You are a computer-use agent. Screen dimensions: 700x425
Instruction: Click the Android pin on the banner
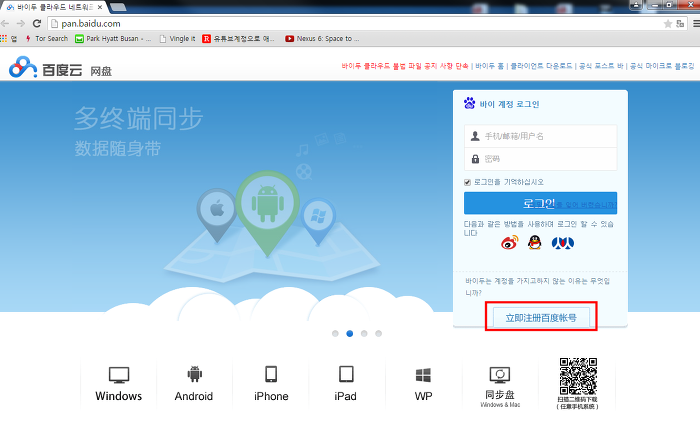pyautogui.click(x=267, y=212)
